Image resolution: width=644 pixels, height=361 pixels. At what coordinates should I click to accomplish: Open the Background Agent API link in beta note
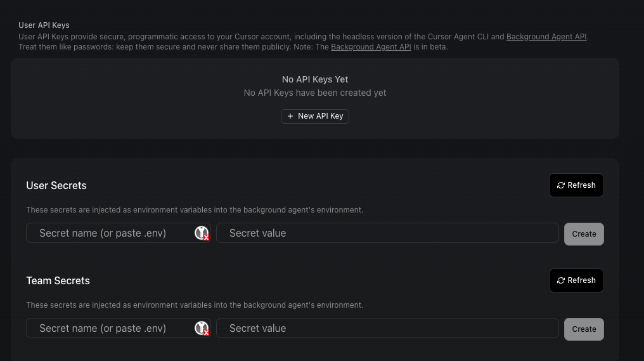[371, 47]
